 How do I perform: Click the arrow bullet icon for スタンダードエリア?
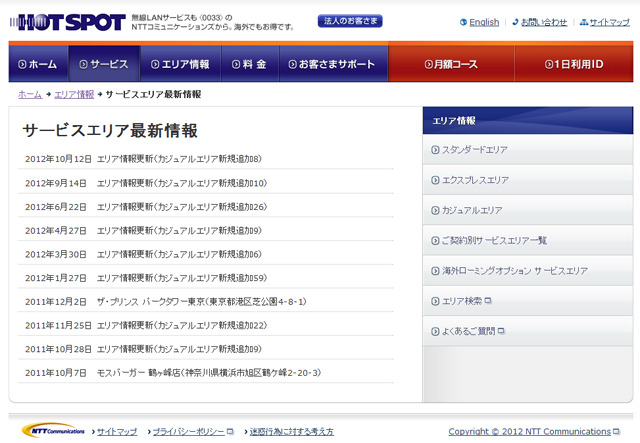click(435, 150)
